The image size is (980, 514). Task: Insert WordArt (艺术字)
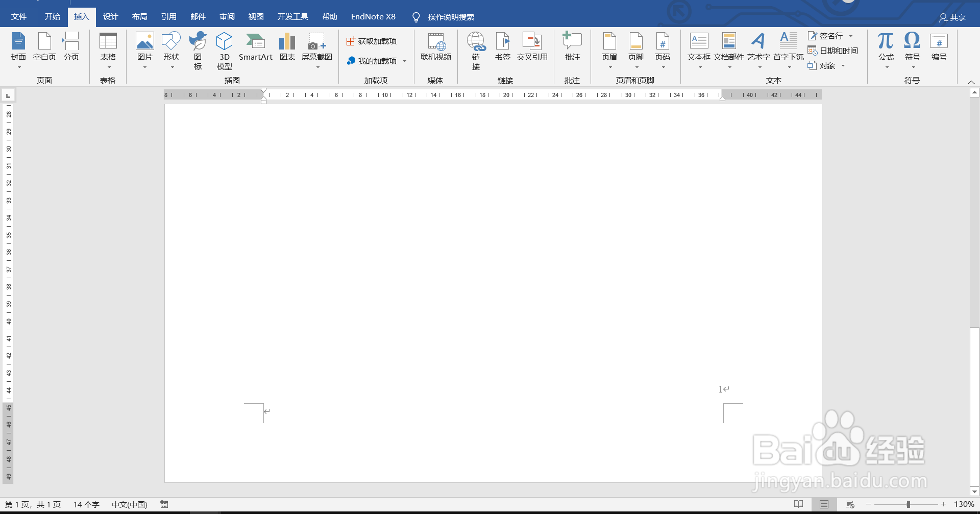pyautogui.click(x=758, y=50)
